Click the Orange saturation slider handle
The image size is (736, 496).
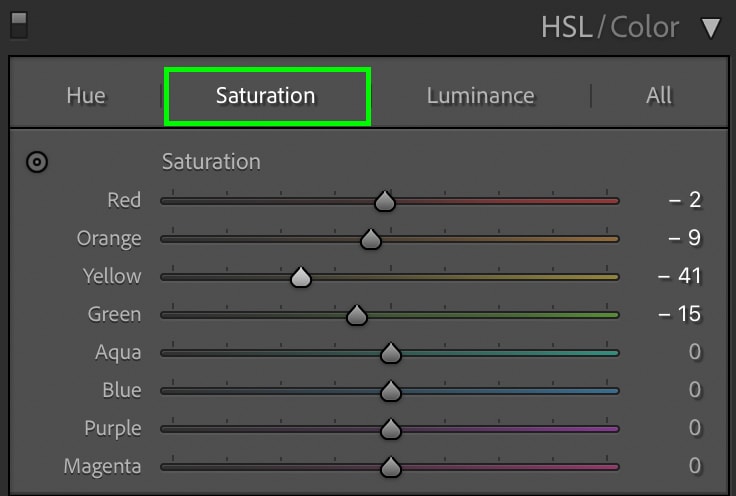(371, 239)
